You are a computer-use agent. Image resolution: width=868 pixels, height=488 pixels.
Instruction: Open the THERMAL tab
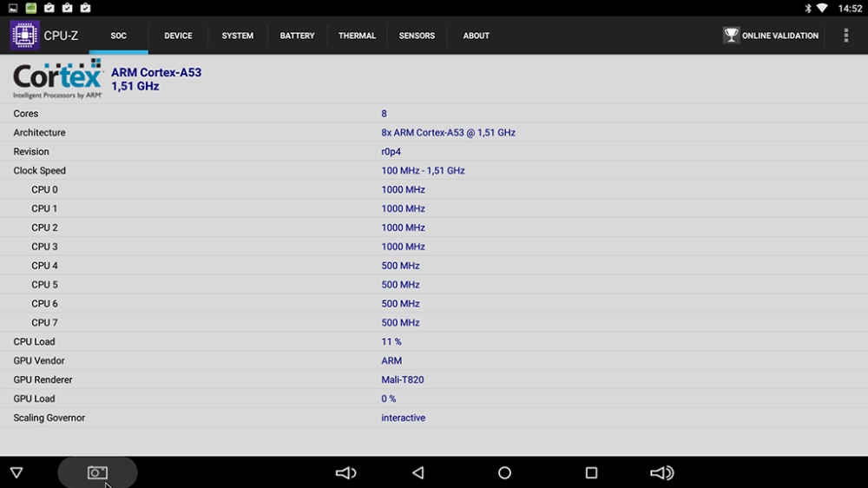357,36
